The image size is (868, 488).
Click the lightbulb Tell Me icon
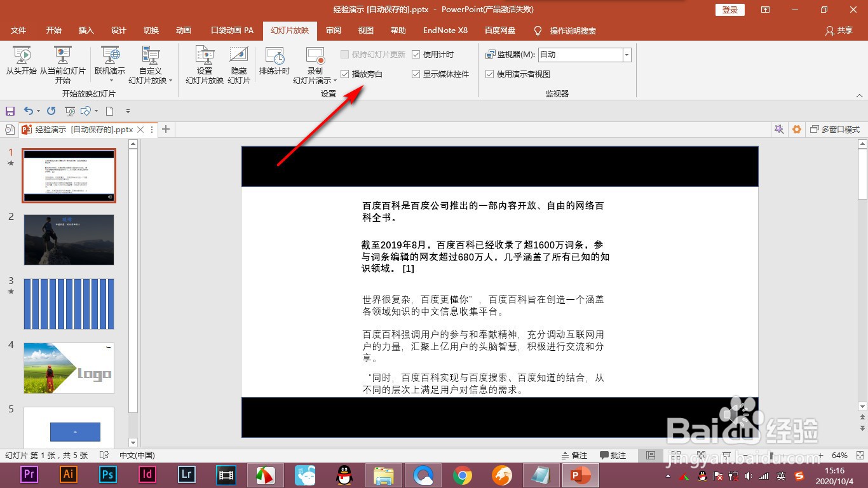[538, 30]
